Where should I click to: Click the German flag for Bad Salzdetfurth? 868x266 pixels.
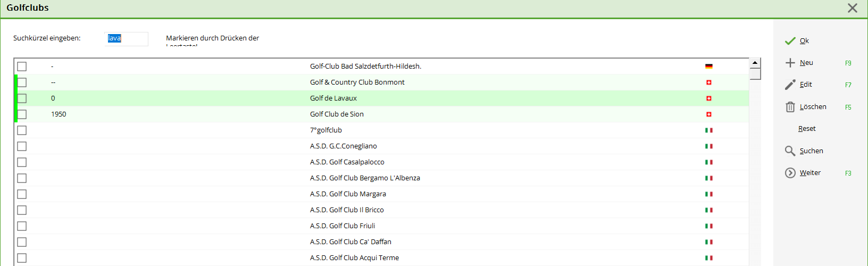point(708,66)
